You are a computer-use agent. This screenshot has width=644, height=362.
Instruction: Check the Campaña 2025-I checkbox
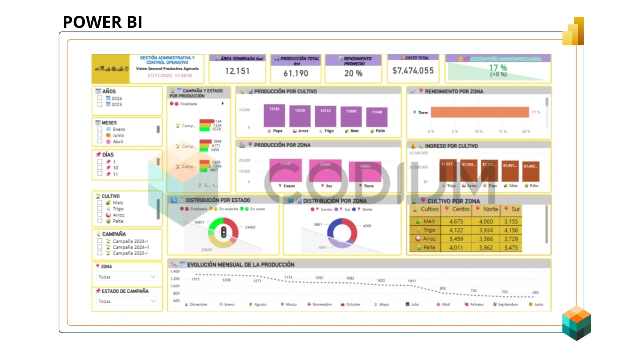pos(100,253)
